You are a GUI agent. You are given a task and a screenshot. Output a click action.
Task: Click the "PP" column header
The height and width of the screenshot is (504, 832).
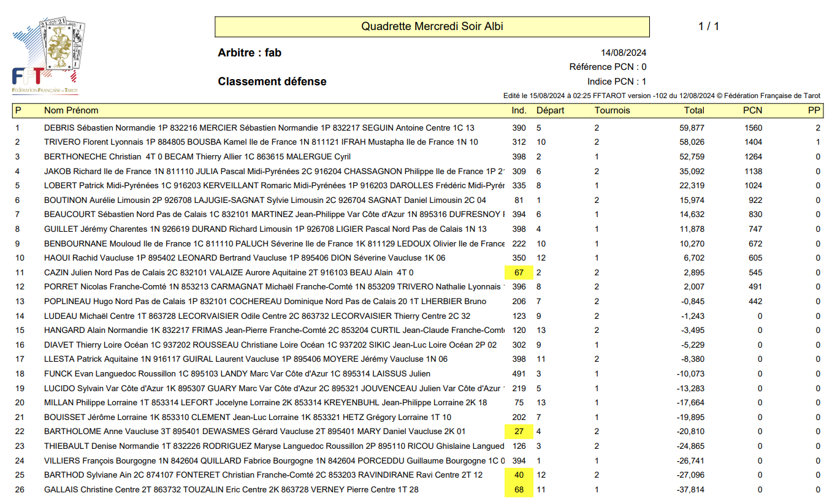(x=814, y=110)
